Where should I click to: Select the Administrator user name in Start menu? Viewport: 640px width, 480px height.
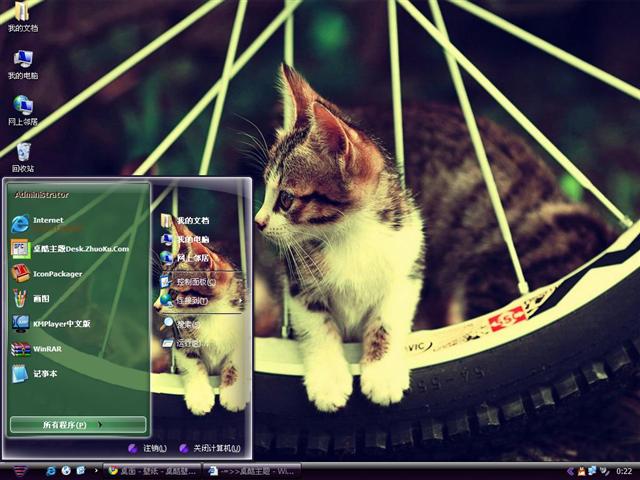coord(42,195)
